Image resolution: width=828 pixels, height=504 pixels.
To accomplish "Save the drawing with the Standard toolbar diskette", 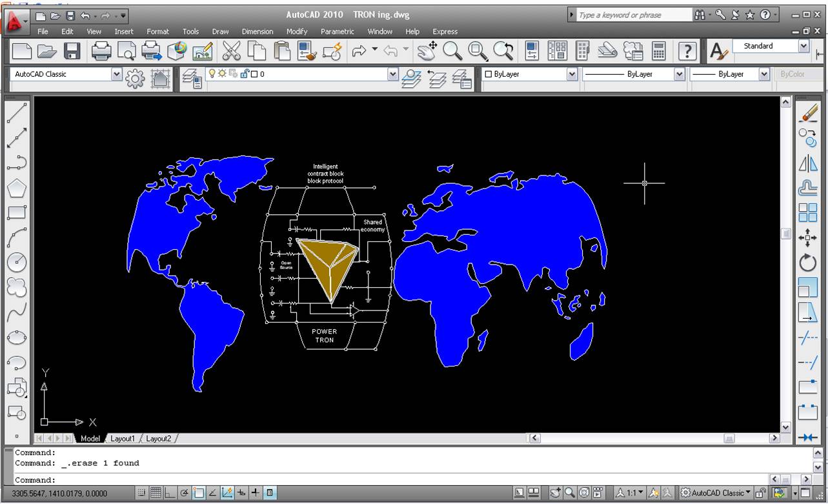I will [72, 50].
